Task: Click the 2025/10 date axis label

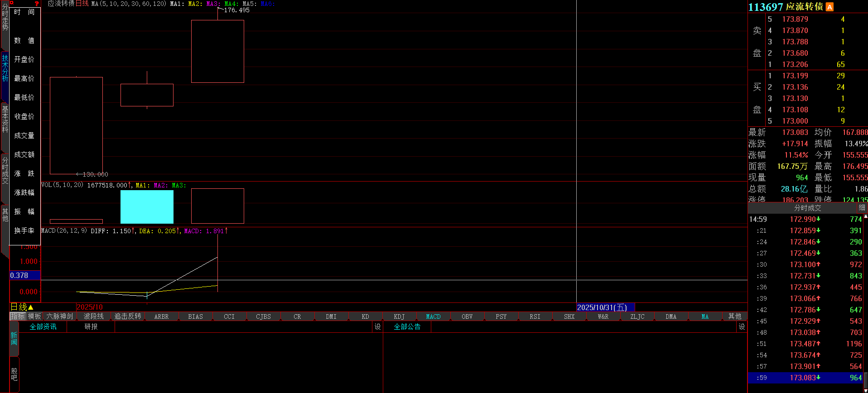Action: [x=90, y=307]
